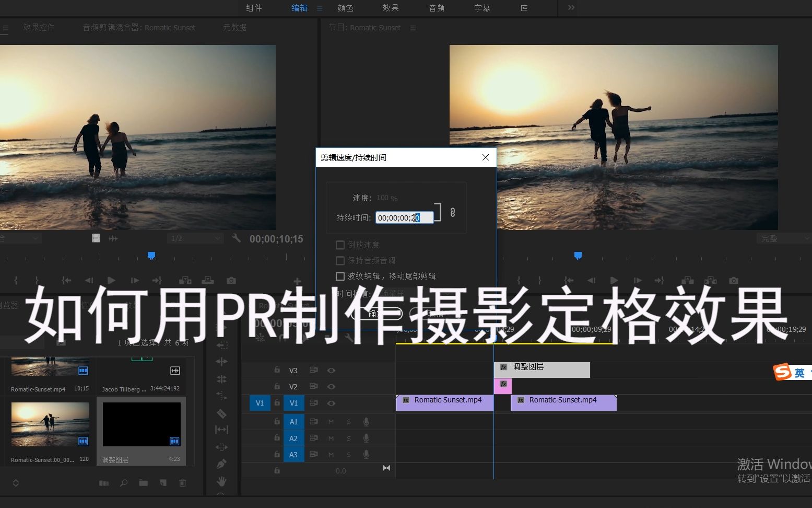Select the Razor tool in the tools panel
Viewport: 812px width, 508px height.
(x=221, y=413)
